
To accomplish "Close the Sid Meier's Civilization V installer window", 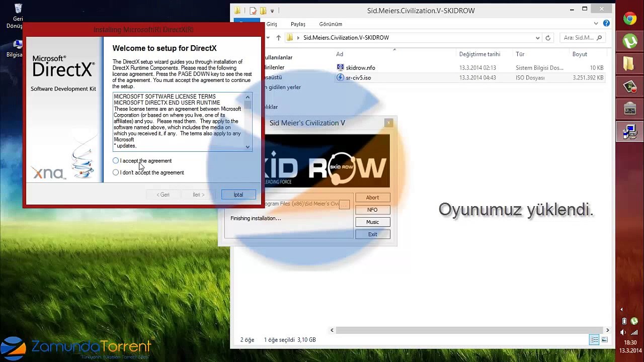I will [x=388, y=123].
